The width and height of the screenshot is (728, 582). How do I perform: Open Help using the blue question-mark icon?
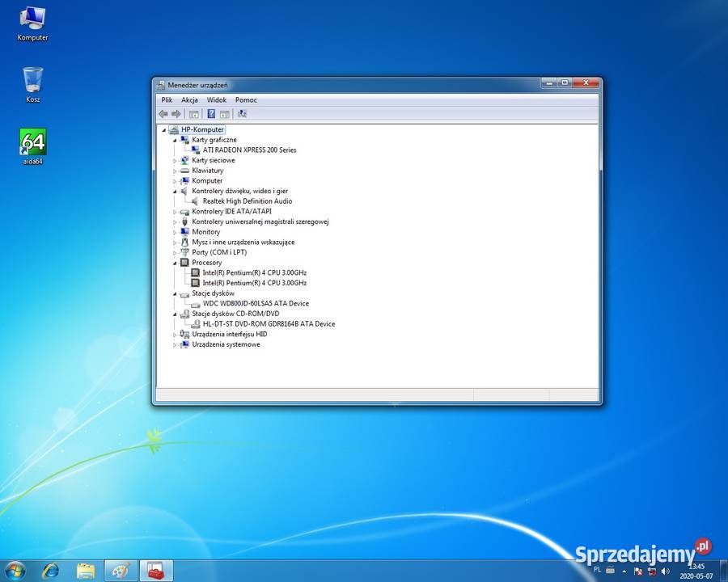pos(211,114)
